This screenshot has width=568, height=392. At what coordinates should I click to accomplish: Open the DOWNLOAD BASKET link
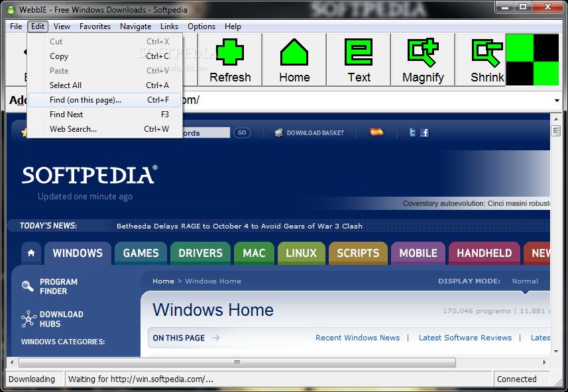315,133
